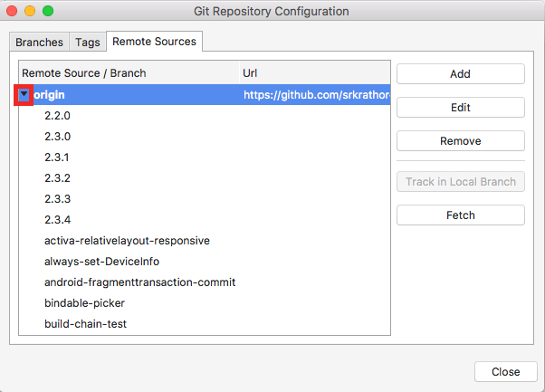Select the activa-relativelayout-responsive branch

(x=127, y=241)
